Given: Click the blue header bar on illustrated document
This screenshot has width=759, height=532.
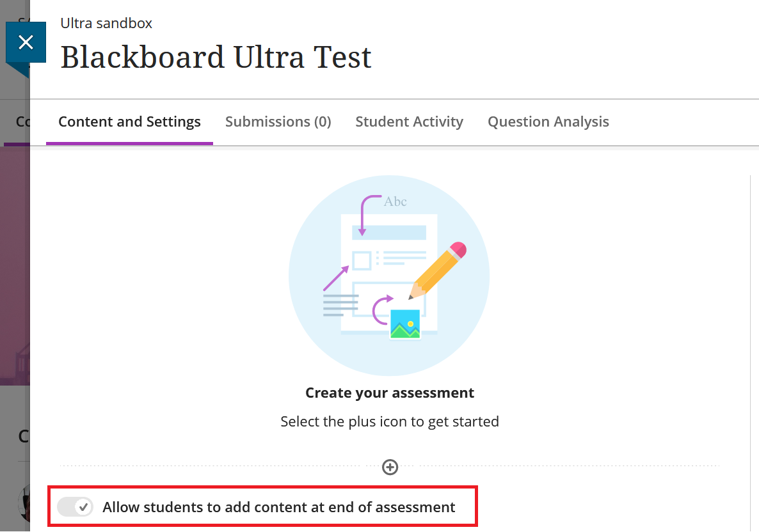Looking at the screenshot, I should click(389, 232).
